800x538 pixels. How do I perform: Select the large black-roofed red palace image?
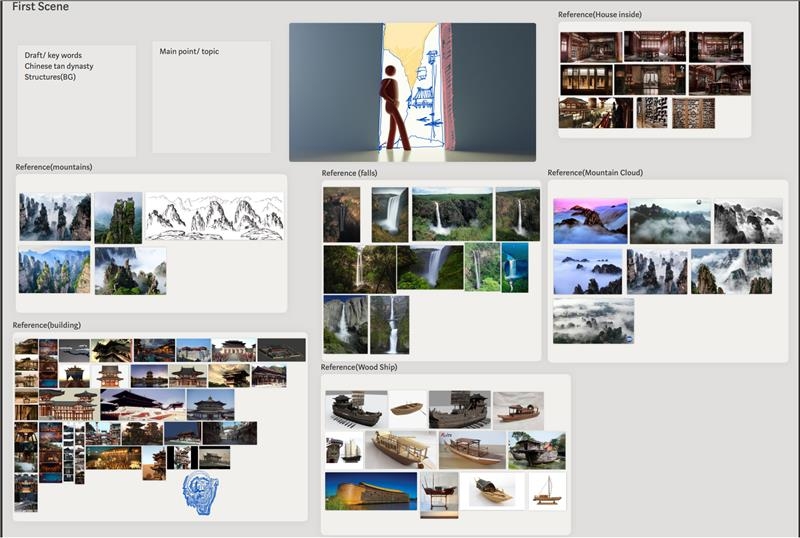click(143, 405)
